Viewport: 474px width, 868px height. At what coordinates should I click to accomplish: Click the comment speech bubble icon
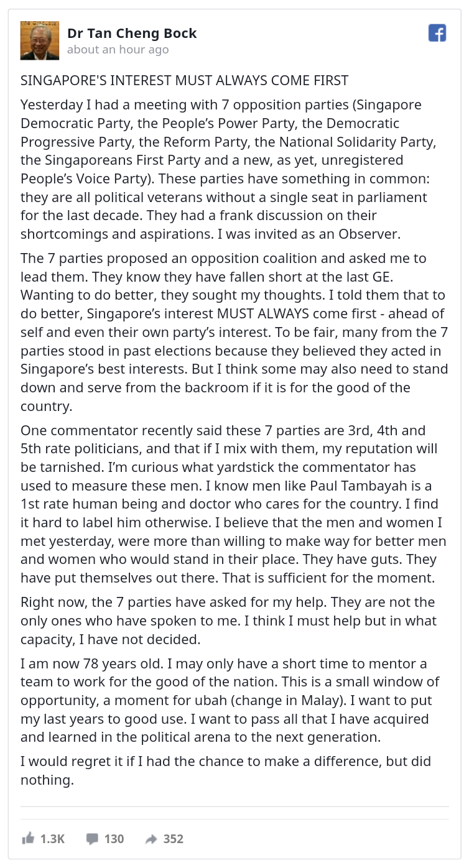tap(92, 839)
